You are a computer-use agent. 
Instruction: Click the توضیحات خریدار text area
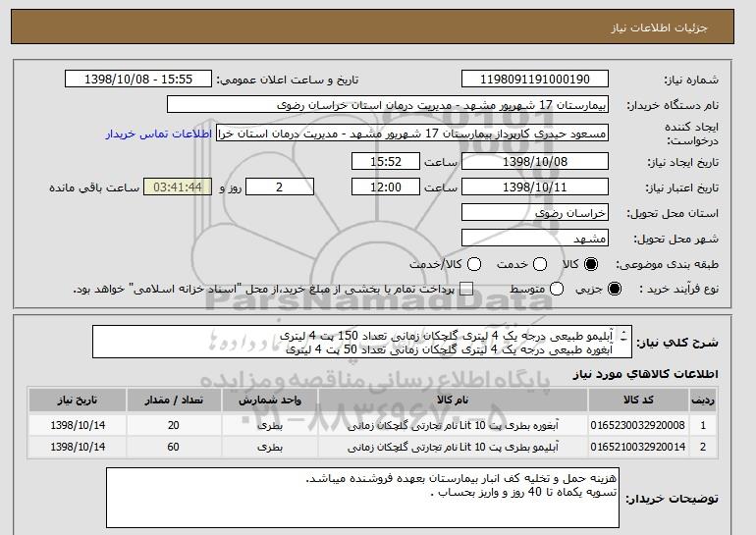coord(362,498)
